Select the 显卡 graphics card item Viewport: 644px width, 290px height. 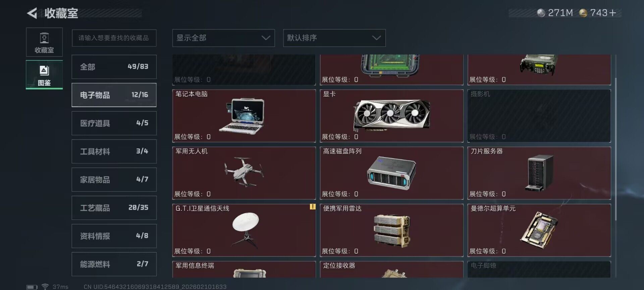(x=391, y=116)
